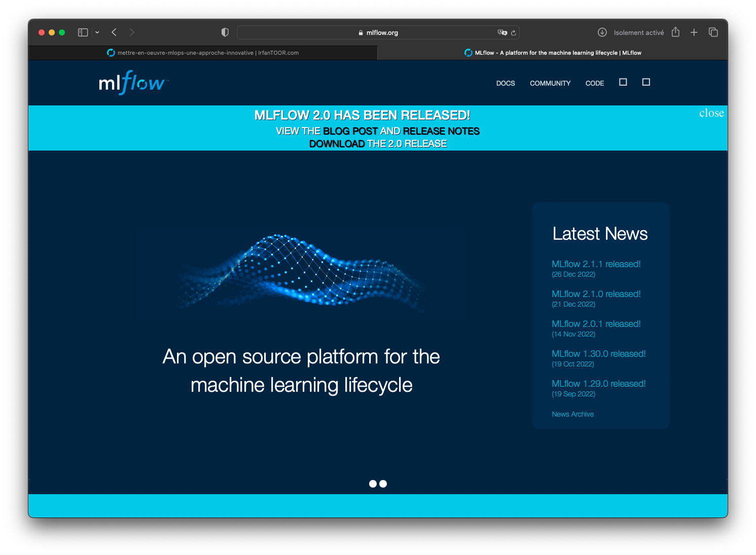The width and height of the screenshot is (756, 555).
Task: Switch to the IrfanTOOR.com tab
Action: 203,53
